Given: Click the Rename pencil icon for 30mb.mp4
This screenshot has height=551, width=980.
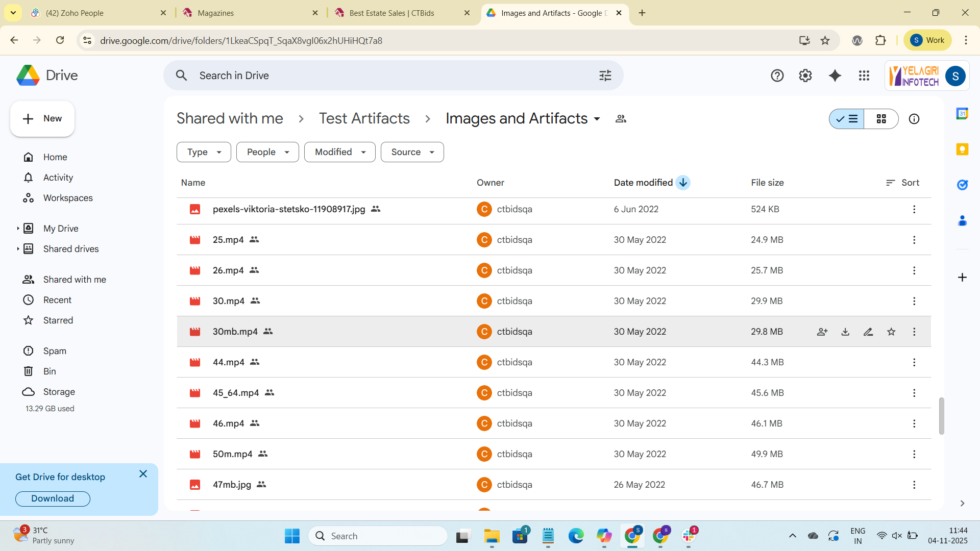Looking at the screenshot, I should tap(868, 332).
